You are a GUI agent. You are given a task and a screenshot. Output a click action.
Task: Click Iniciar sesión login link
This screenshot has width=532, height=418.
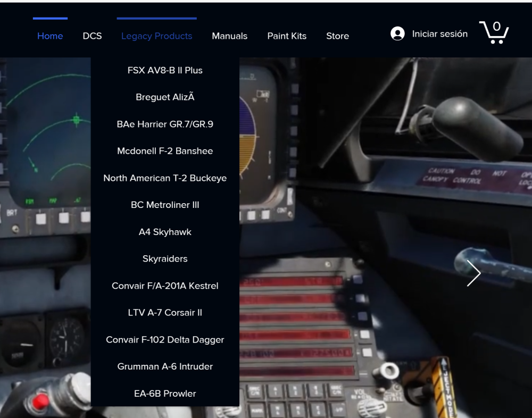pyautogui.click(x=440, y=34)
